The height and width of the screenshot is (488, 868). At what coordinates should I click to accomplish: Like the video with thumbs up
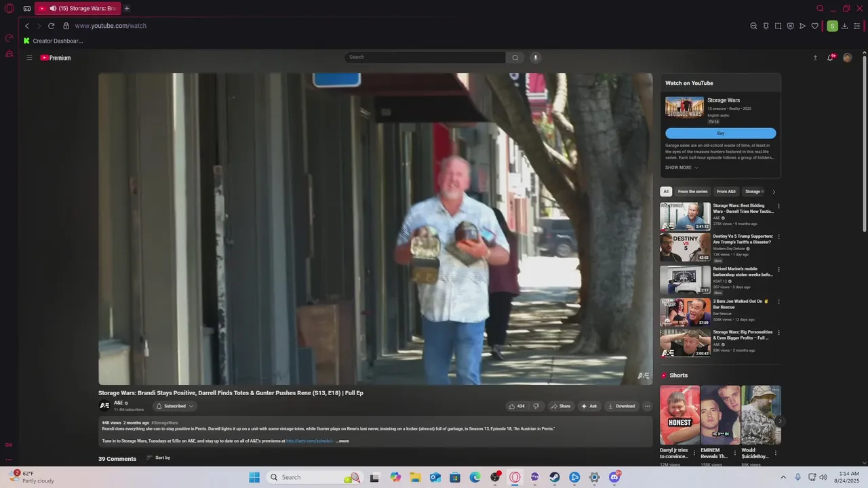click(516, 406)
